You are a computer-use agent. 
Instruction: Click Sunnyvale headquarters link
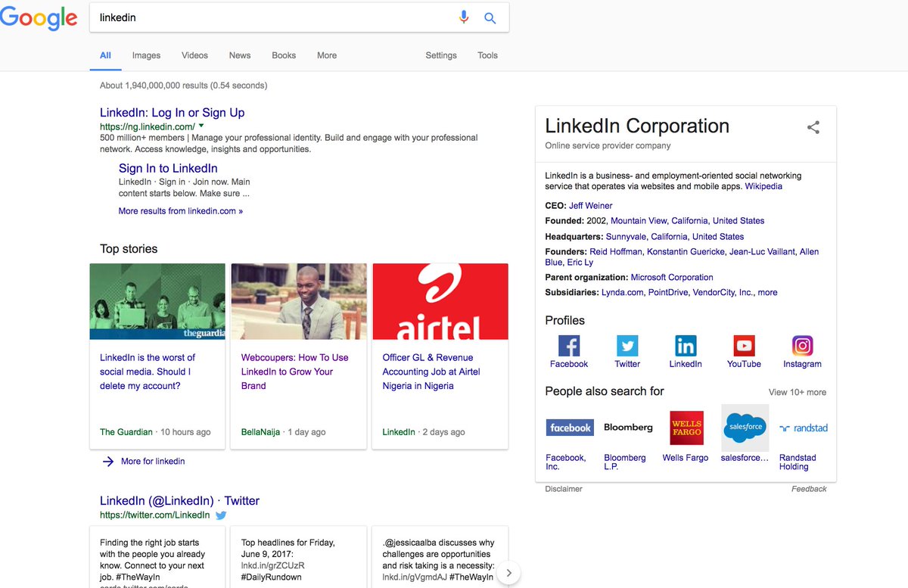pyautogui.click(x=626, y=237)
